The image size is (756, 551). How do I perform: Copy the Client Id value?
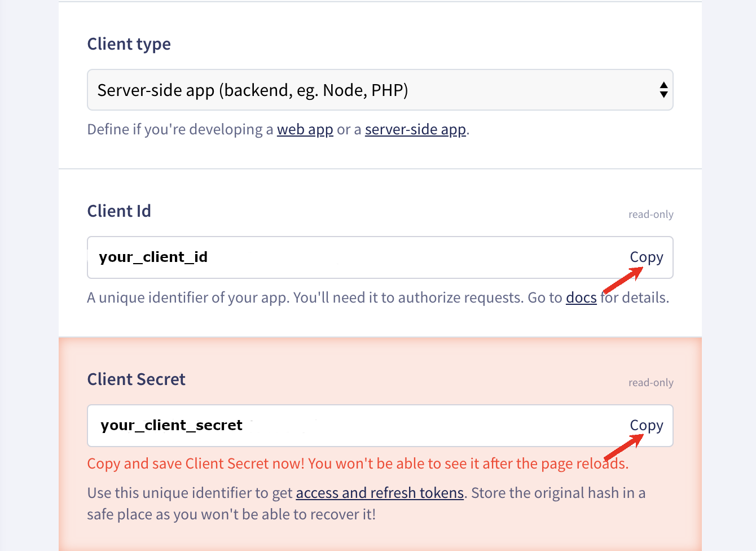(x=646, y=257)
